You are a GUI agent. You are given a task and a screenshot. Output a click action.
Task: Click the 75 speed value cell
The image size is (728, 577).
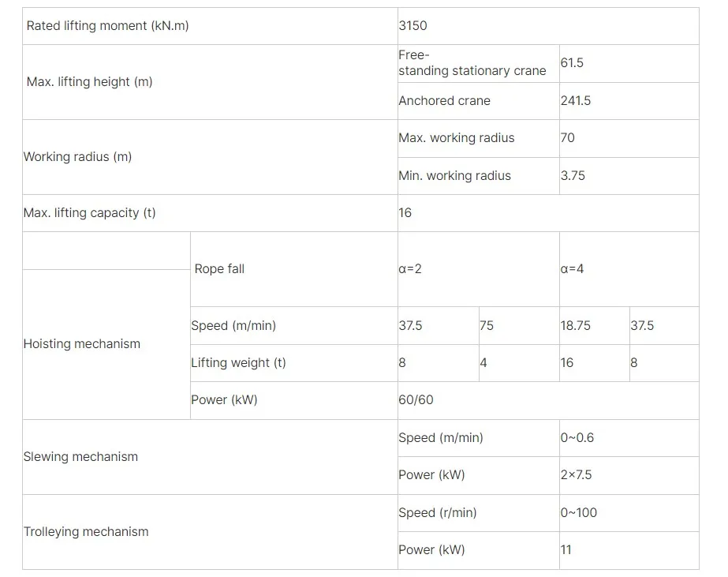point(487,326)
